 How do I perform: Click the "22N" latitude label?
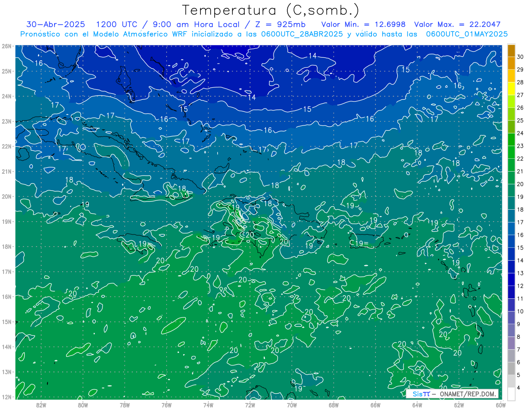pyautogui.click(x=6, y=146)
